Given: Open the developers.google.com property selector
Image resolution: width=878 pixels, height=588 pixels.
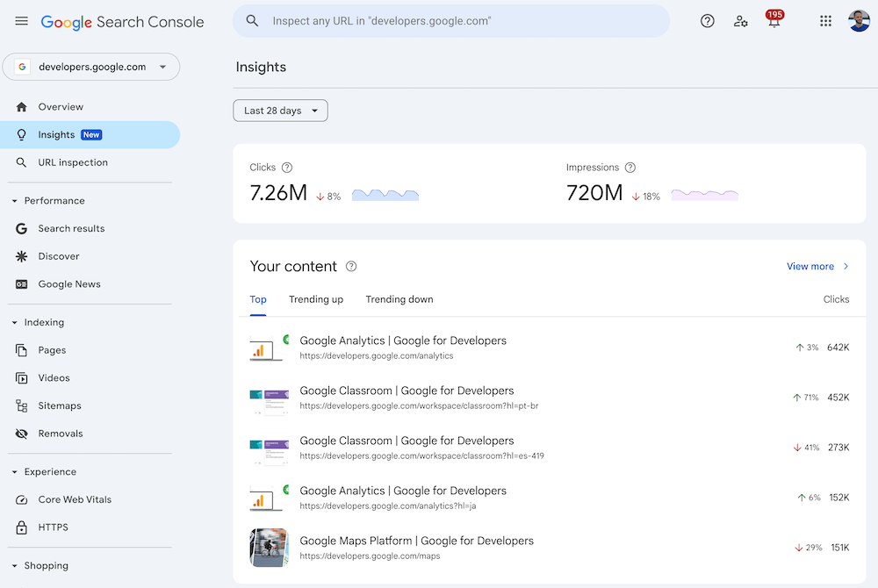Looking at the screenshot, I should tap(91, 67).
